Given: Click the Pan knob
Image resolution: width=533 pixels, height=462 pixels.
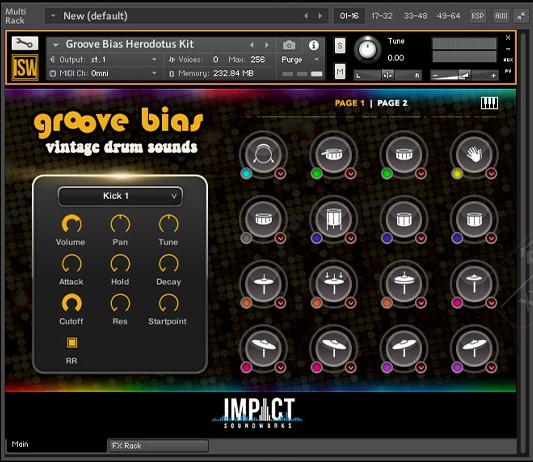Looking at the screenshot, I should [x=120, y=224].
